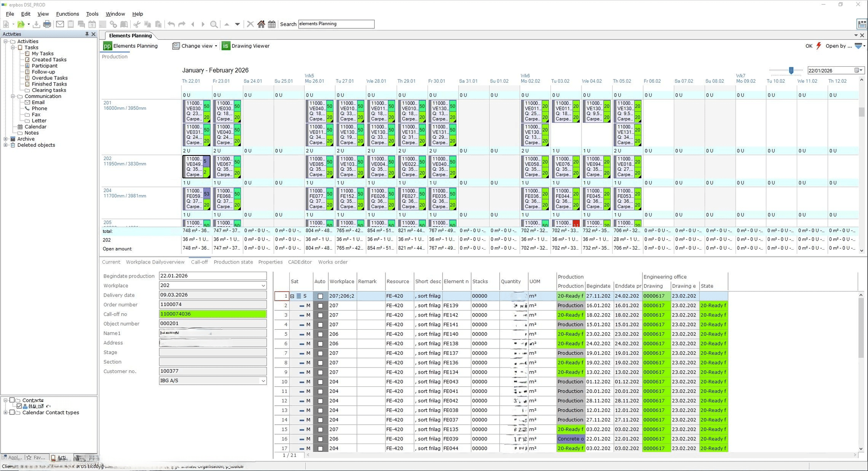Open the IBG A/S customer dropdown

click(x=263, y=380)
